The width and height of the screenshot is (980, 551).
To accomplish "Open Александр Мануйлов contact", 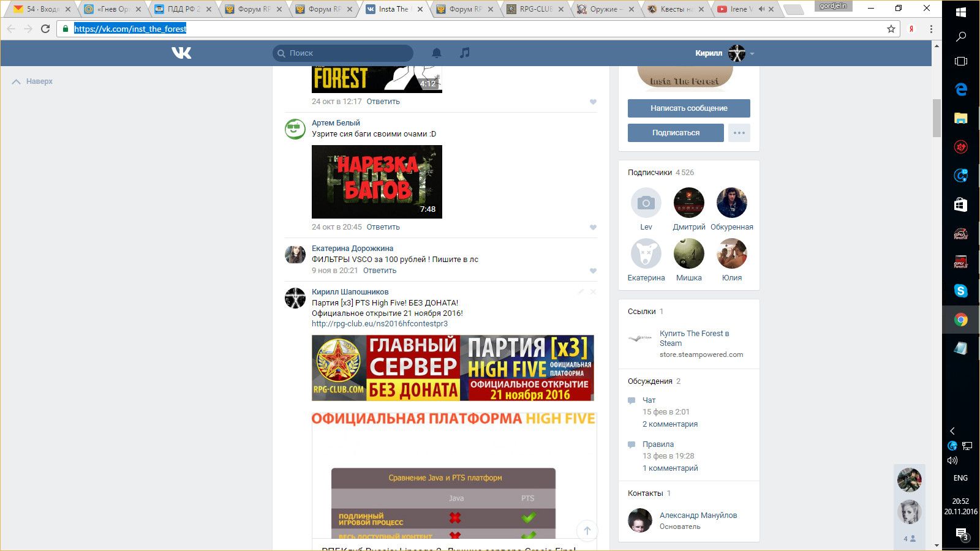I will coord(698,515).
